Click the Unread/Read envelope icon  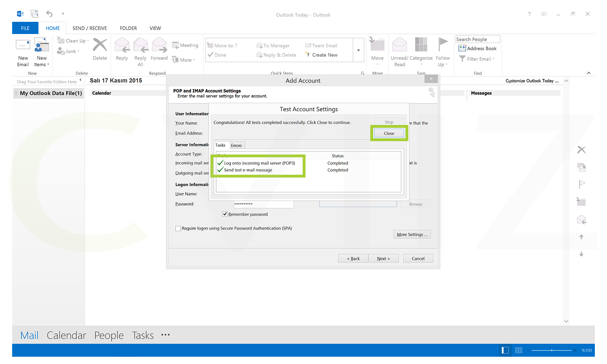point(399,44)
